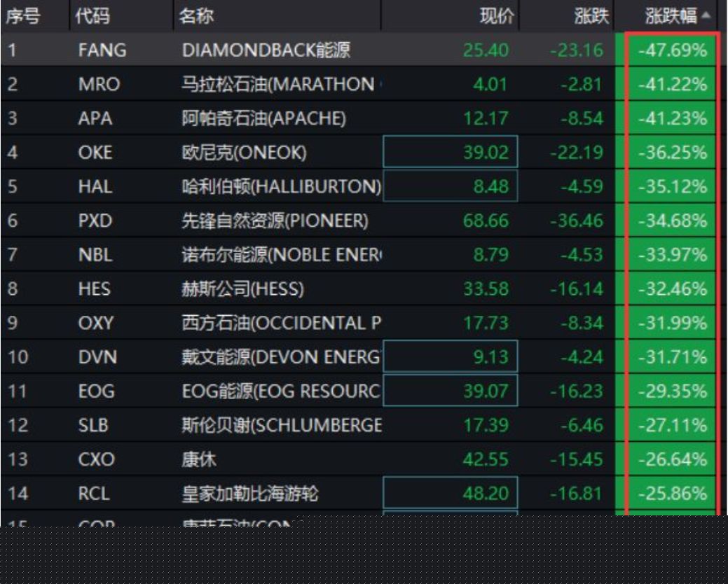Click the 现价 column header
728x584 pixels.
coord(497,16)
